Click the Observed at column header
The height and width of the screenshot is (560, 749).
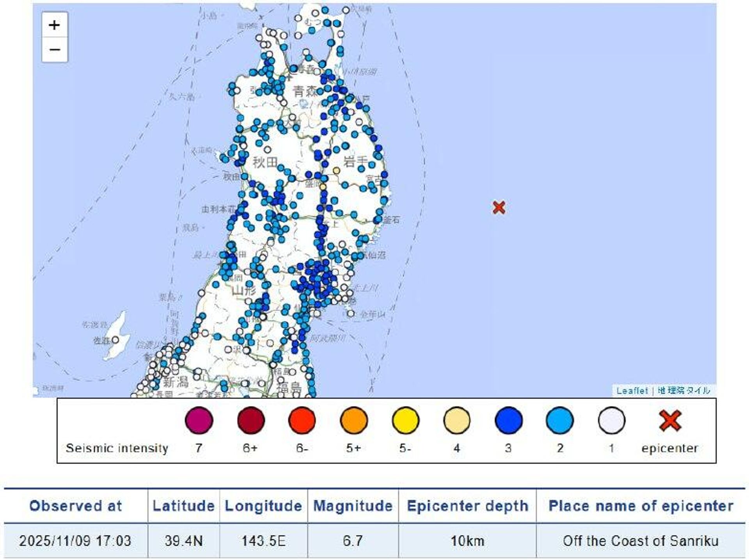click(76, 506)
